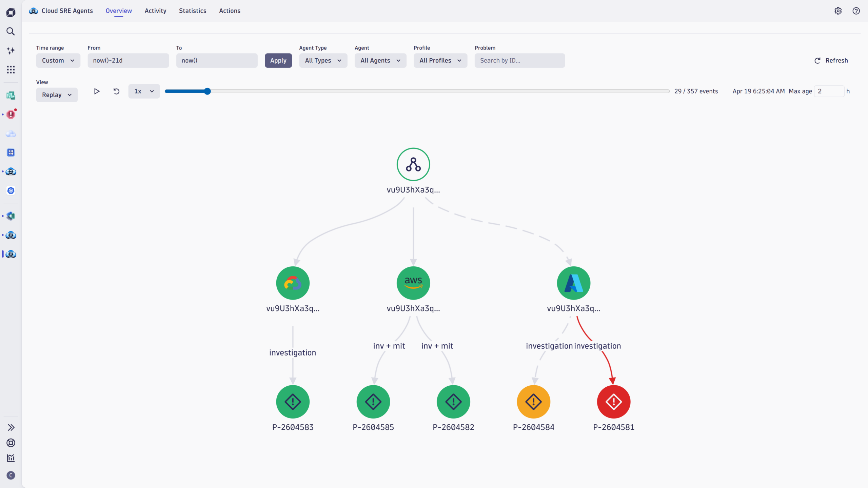Open the green dashboards app icon
The height and width of the screenshot is (488, 868).
(x=11, y=96)
